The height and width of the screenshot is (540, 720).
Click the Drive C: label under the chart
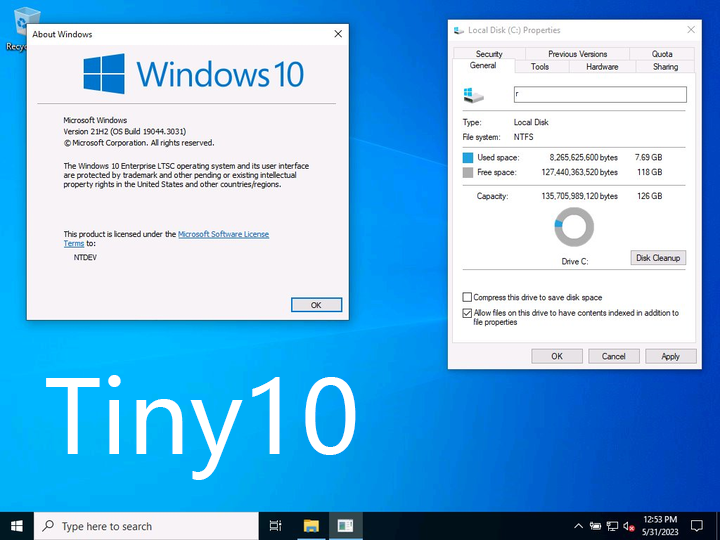coord(574,261)
